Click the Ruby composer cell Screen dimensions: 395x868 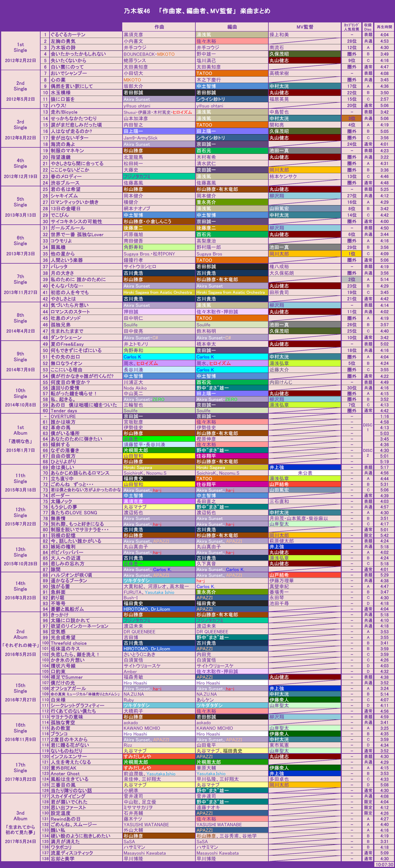[159, 700]
